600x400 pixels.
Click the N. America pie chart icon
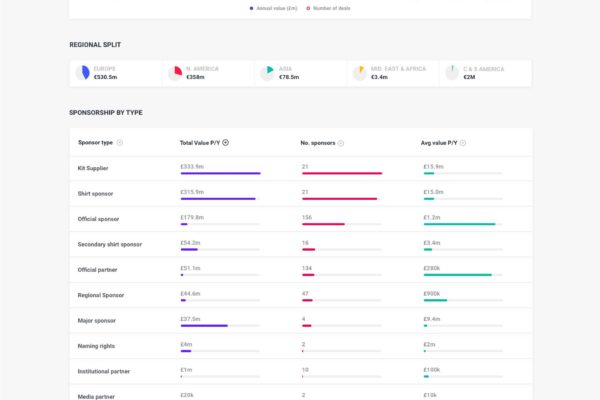(176, 73)
